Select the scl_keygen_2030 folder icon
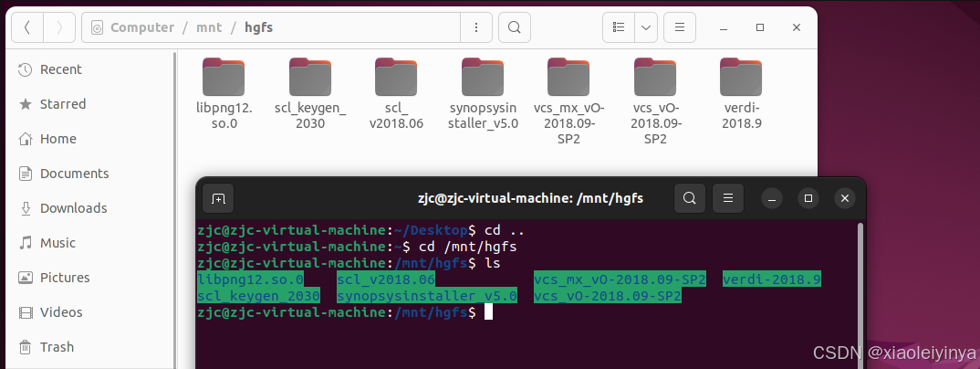 tap(310, 77)
